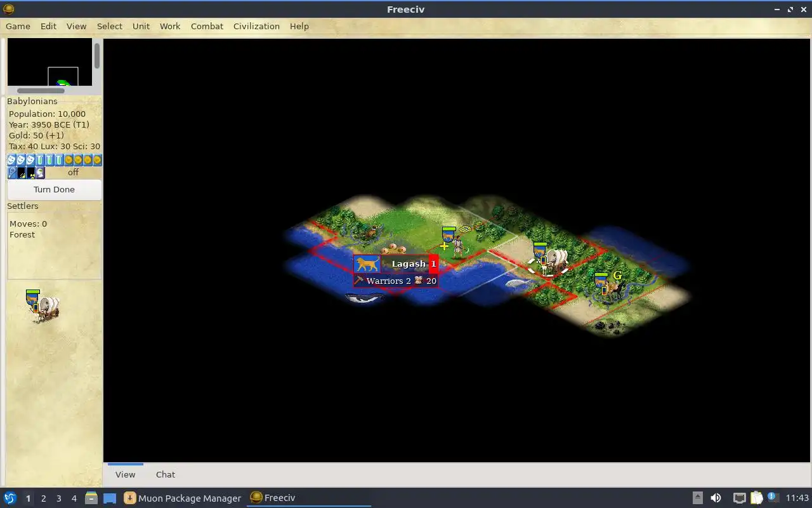Image resolution: width=812 pixels, height=508 pixels.
Task: Select the View tab at bottom
Action: 125,474
